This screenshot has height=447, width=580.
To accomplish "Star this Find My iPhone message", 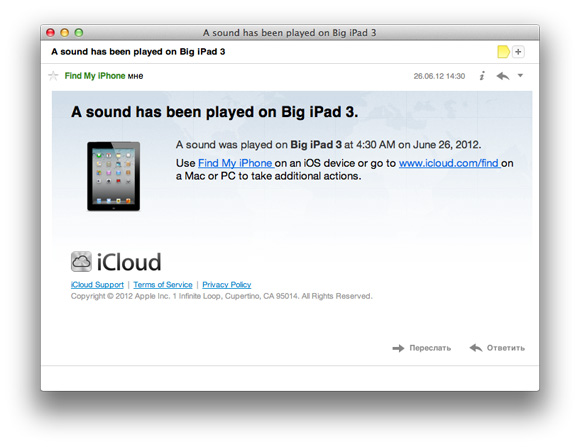I will tap(53, 76).
